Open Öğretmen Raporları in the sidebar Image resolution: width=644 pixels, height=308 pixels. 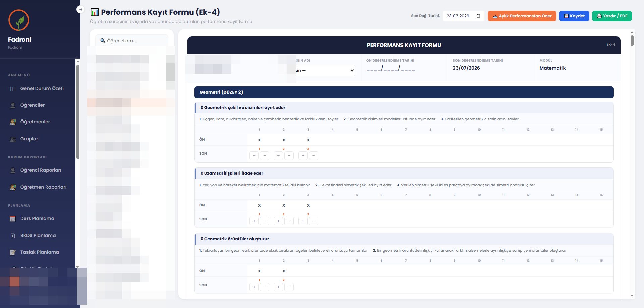point(43,187)
